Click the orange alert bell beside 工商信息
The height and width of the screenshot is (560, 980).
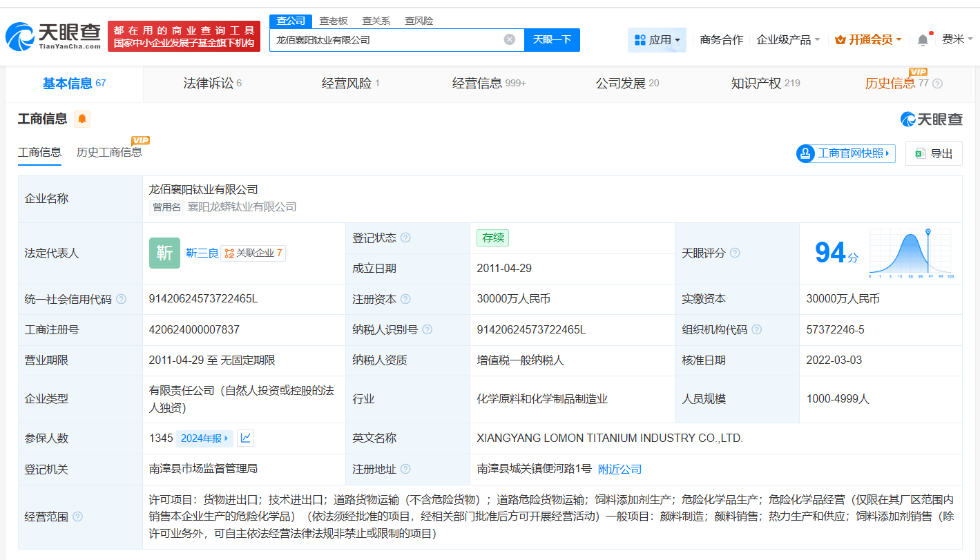tap(82, 119)
